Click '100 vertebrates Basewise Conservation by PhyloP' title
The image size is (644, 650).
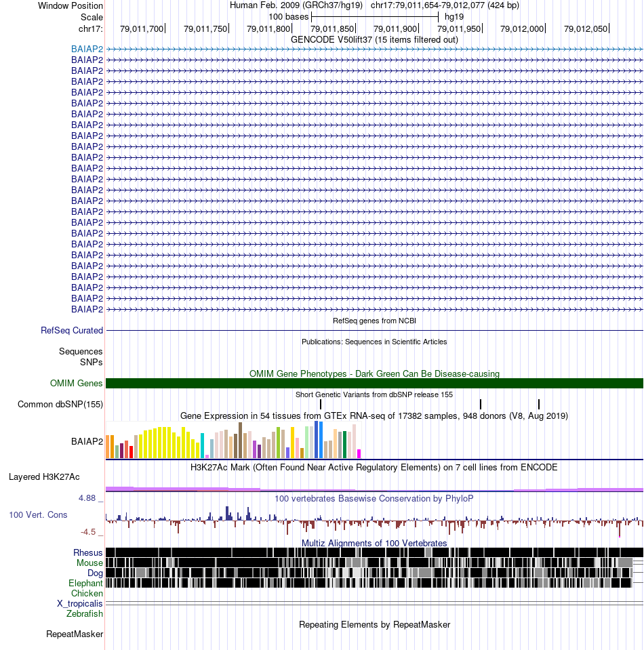pos(374,498)
